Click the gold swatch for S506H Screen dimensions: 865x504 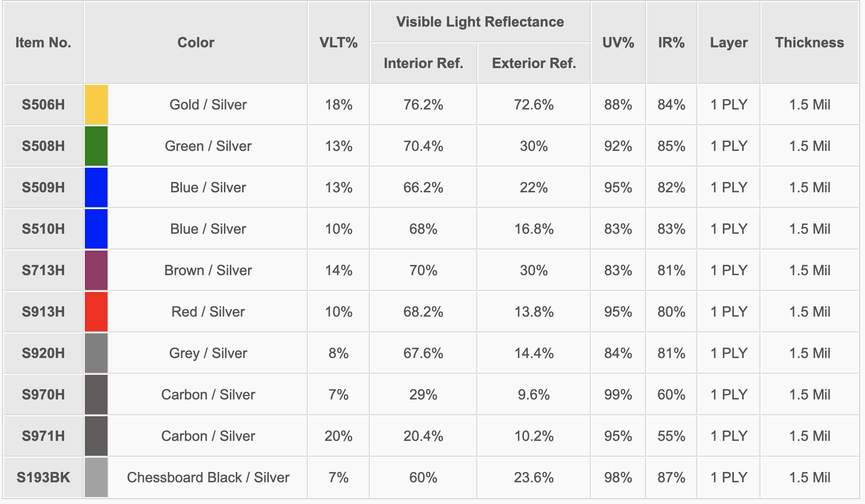[96, 105]
